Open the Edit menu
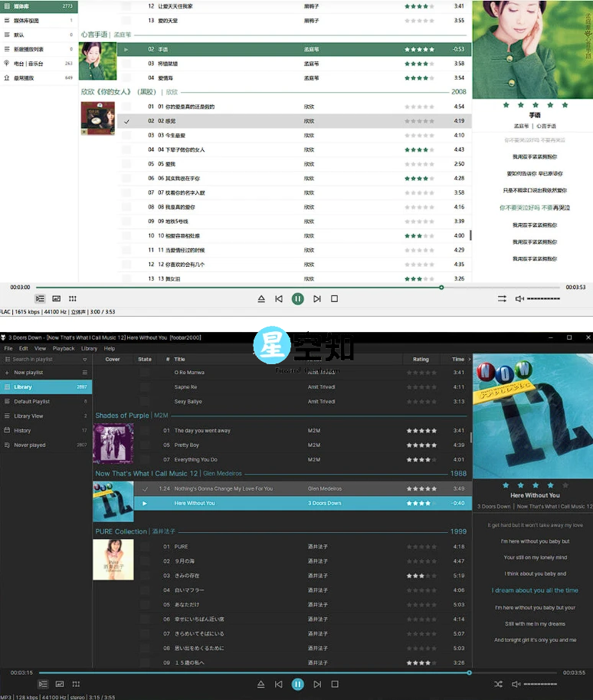The height and width of the screenshot is (700, 593). (24, 349)
